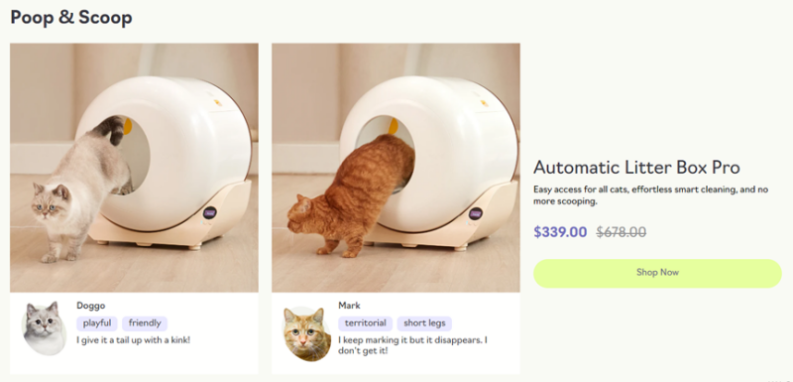Viewport: 793px width, 382px height.
Task: Click Mark's marking review text
Action: [413, 345]
